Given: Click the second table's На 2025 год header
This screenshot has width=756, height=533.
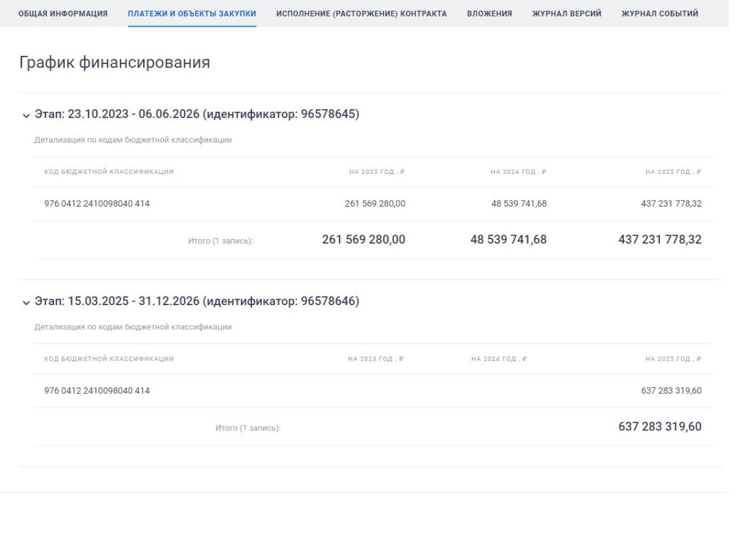Looking at the screenshot, I should pos(673,359).
